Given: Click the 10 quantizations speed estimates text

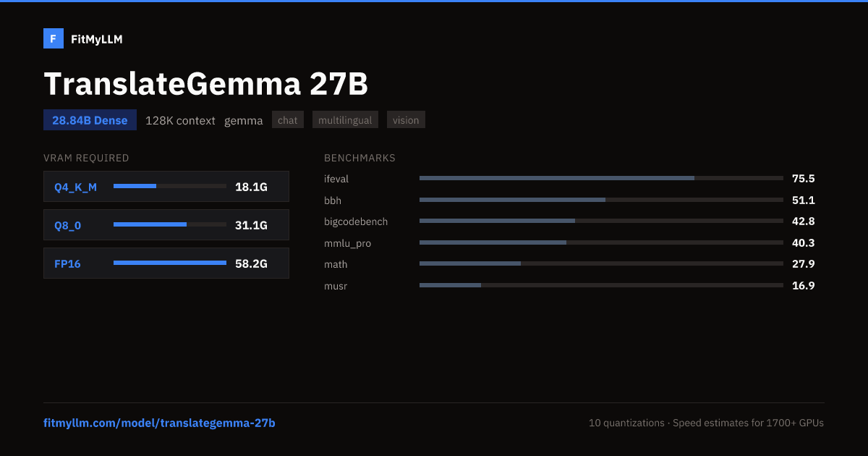Looking at the screenshot, I should 706,423.
